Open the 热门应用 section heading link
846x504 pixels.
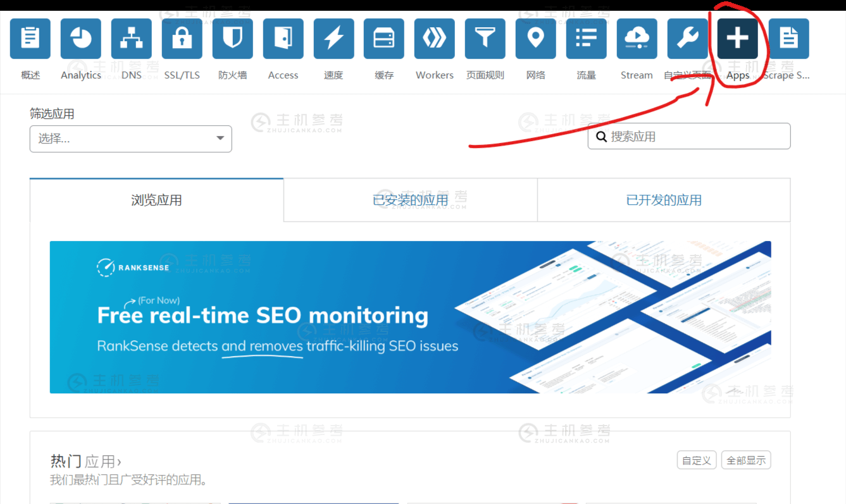point(85,461)
